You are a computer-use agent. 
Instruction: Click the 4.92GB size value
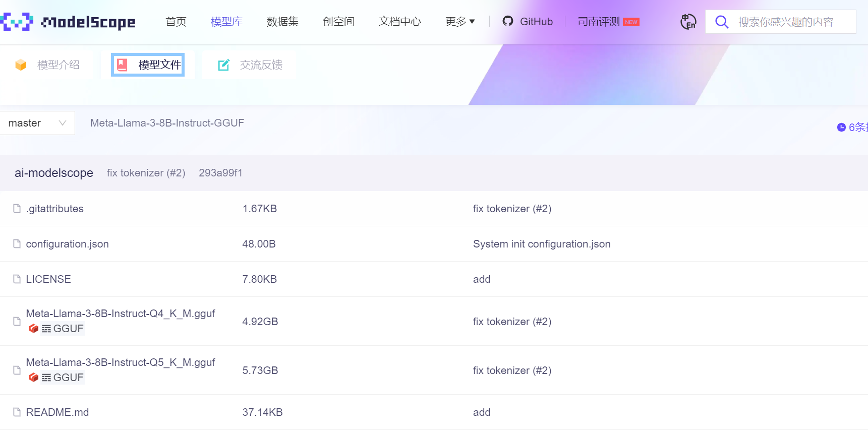260,322
